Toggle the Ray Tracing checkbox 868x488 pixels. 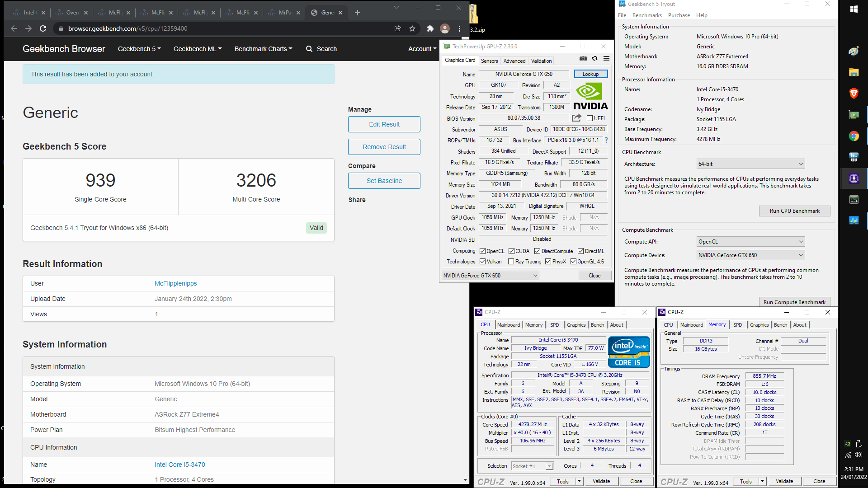coord(511,262)
